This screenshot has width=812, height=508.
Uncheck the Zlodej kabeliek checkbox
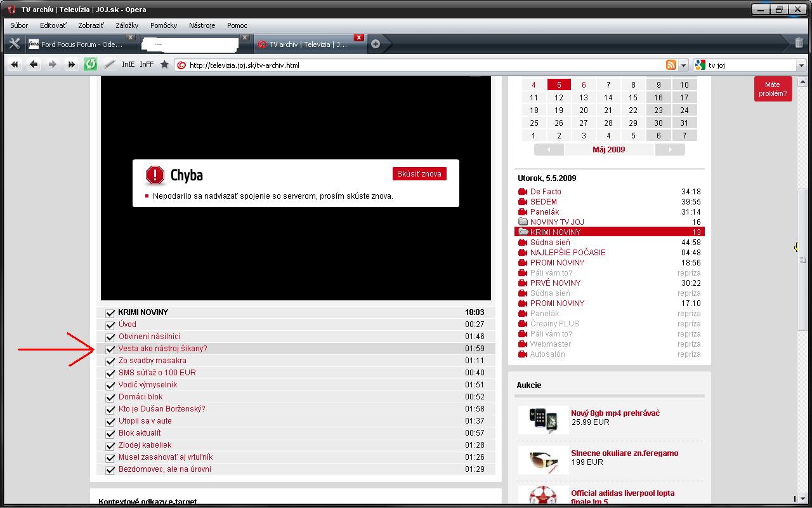(110, 446)
